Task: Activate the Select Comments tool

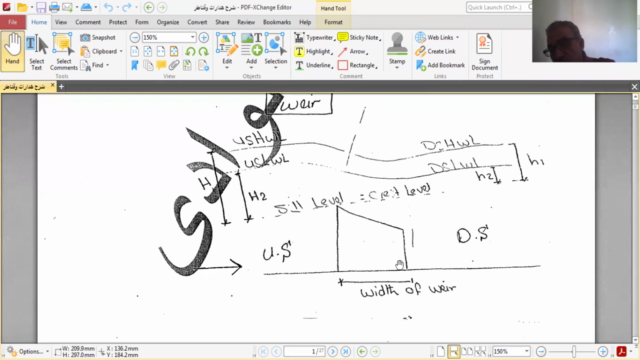Action: pos(63,52)
